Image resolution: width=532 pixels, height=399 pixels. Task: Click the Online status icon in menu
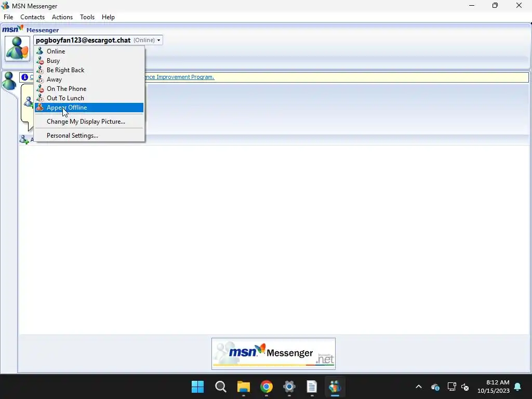point(40,51)
